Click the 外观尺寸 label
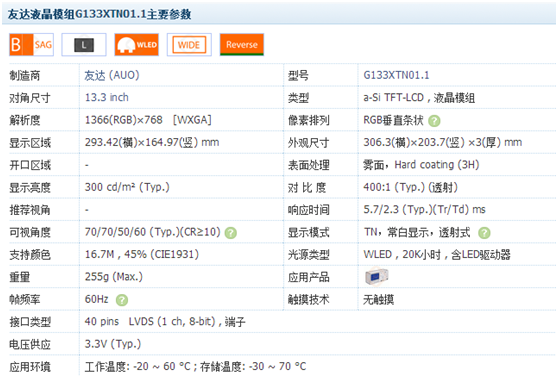 (x=308, y=143)
